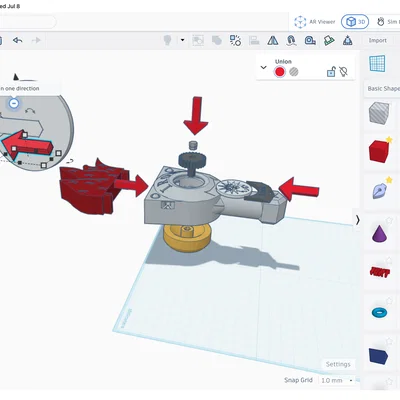The image size is (400, 400).
Task: Open the Snap Grid 1.0 mm dropdown
Action: click(337, 380)
